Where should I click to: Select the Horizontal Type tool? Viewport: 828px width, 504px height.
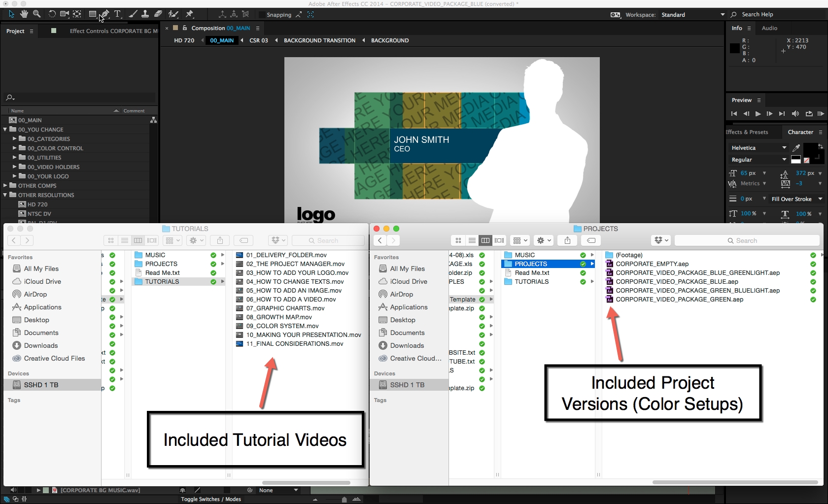[x=117, y=14]
